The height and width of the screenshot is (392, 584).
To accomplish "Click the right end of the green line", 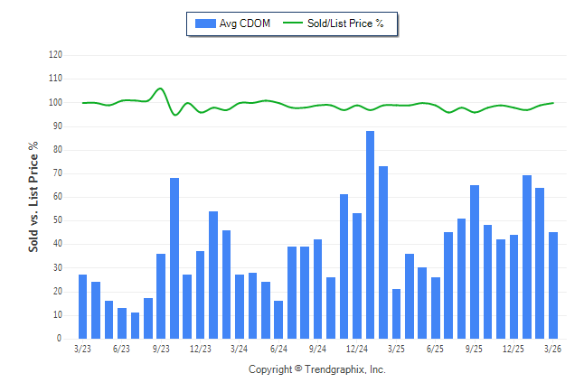I will (553, 103).
